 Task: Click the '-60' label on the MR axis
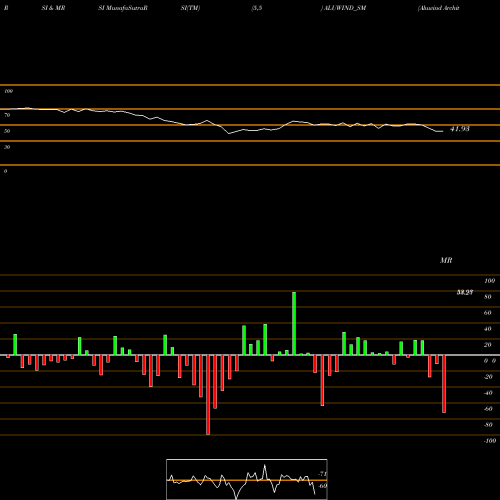[x=488, y=409]
